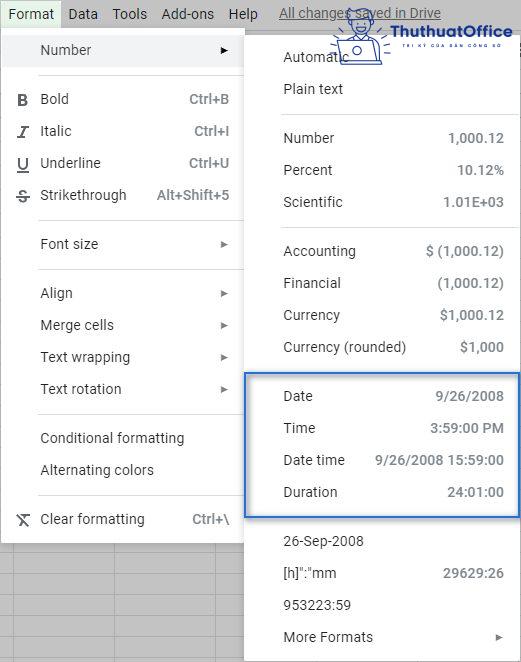521x662 pixels.
Task: Apply the Scientific format
Action: [382, 202]
